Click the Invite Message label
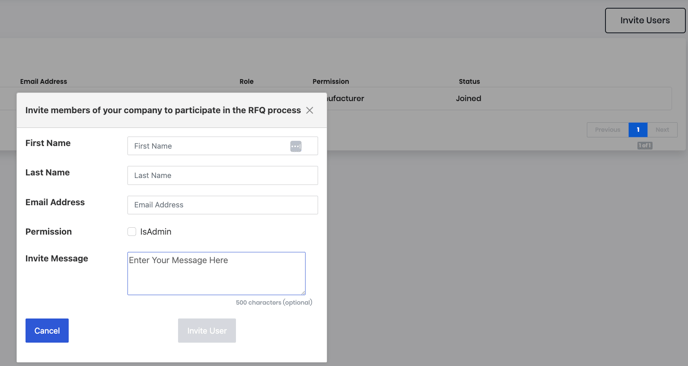This screenshot has height=366, width=688. 57,258
